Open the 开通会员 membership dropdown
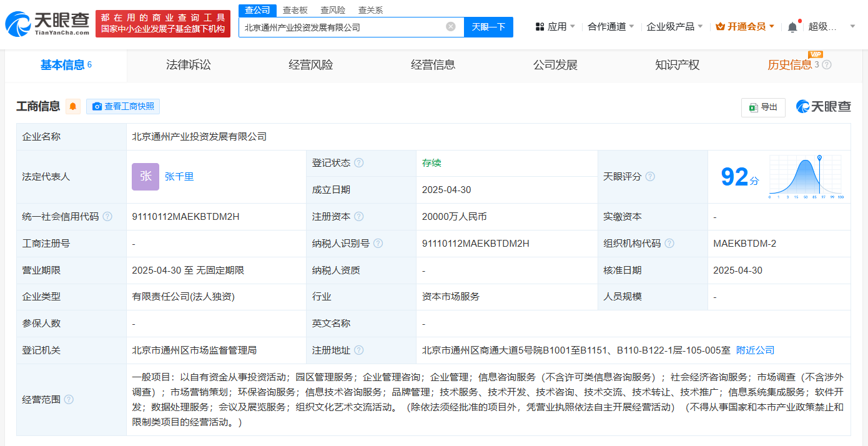This screenshot has height=446, width=868. 745,26
